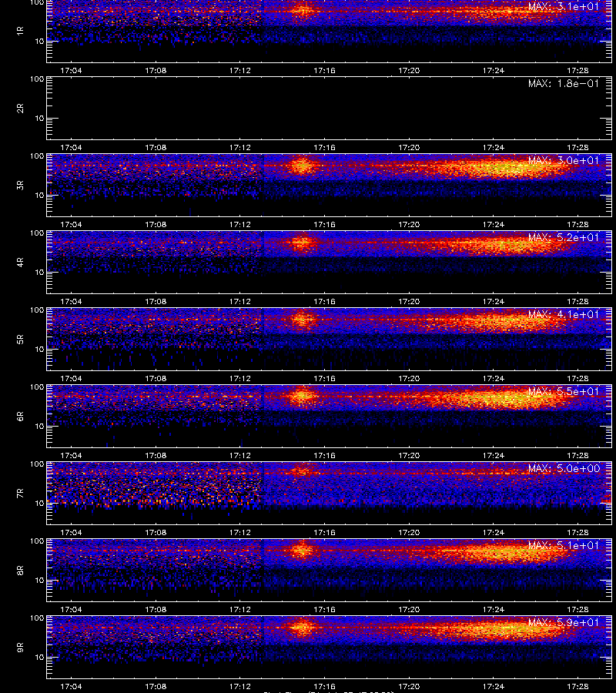616x693 pixels.
Task: Select the 9R panel axis label
Action: [x=20, y=647]
